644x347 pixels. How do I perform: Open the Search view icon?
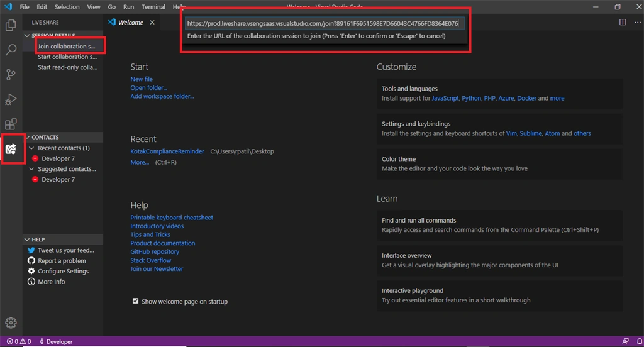coord(11,50)
